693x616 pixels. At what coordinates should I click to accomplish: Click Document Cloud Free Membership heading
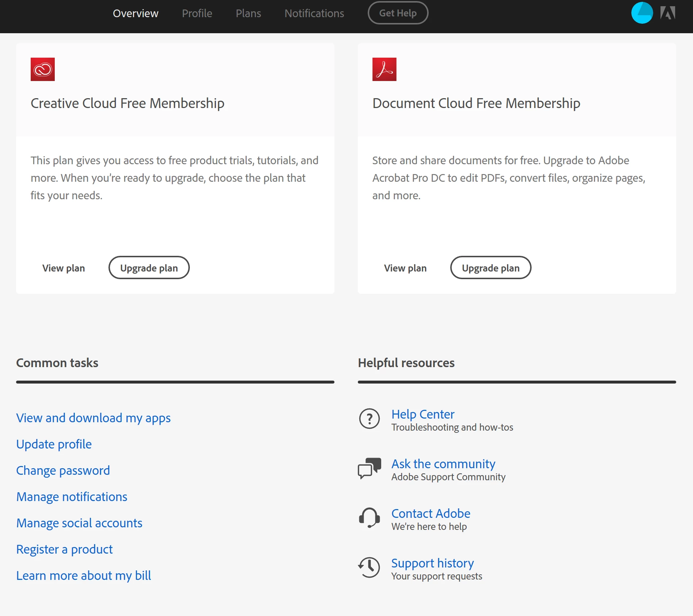click(476, 103)
